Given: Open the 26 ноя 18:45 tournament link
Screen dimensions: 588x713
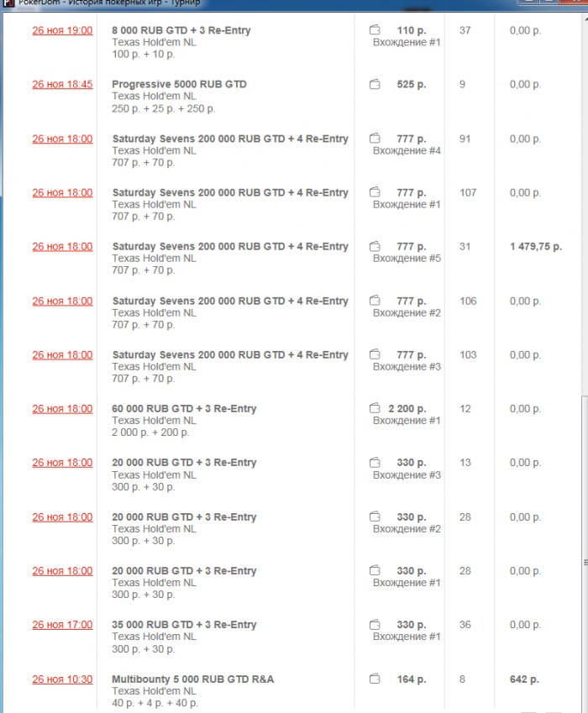Looking at the screenshot, I should click(x=62, y=84).
